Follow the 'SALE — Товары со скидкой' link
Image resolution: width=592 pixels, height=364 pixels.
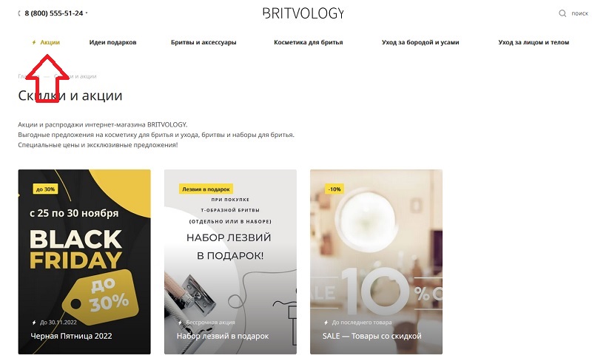tap(372, 336)
